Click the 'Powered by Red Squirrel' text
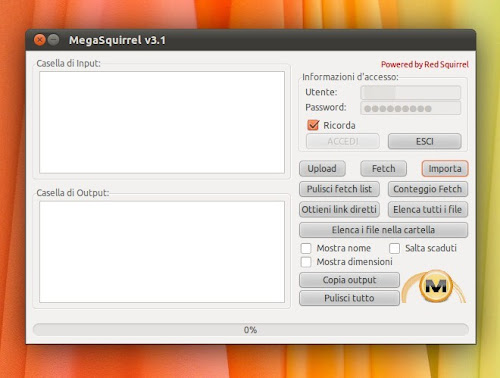 [425, 64]
